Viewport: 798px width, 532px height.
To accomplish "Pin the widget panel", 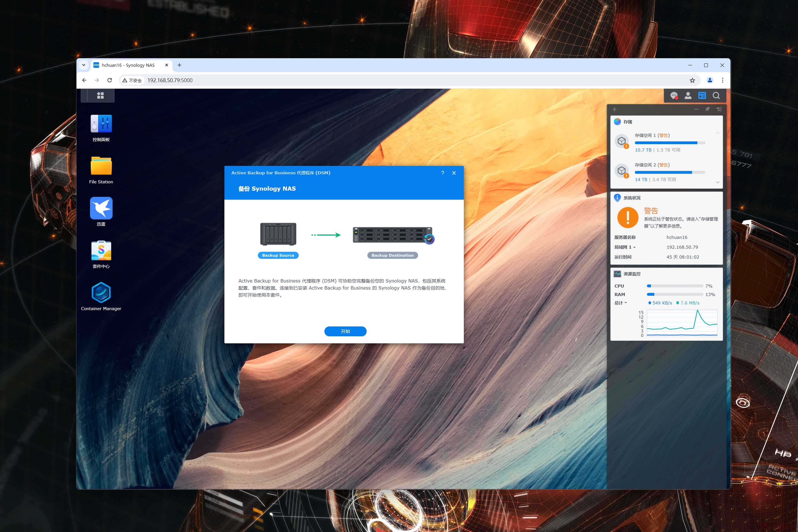I will point(707,109).
